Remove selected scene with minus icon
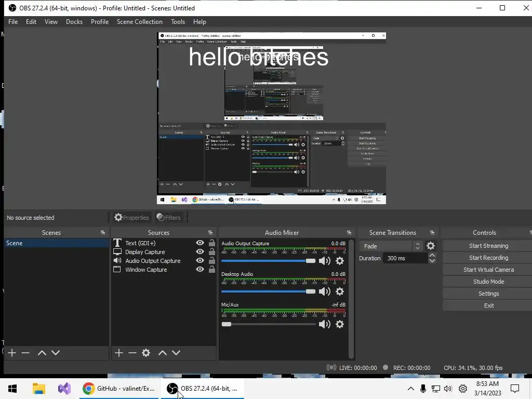This screenshot has height=399, width=532. pyautogui.click(x=25, y=353)
